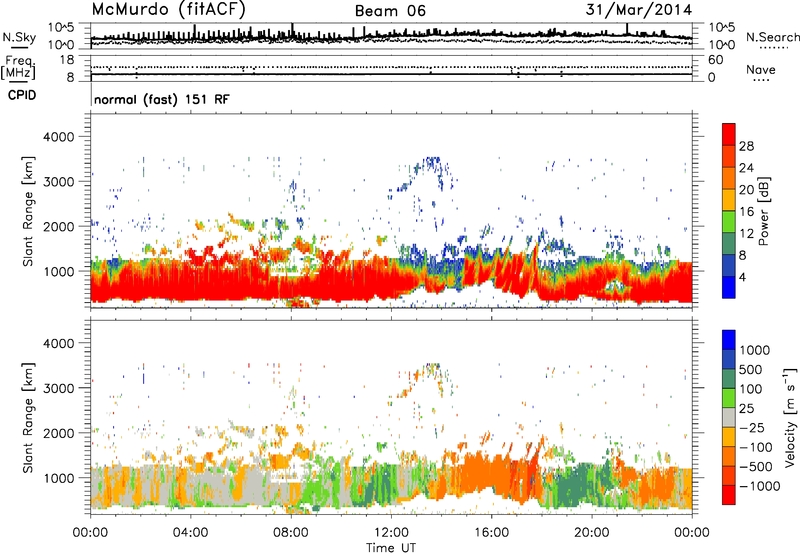The image size is (800, 554).
Task: Click the 'N.Search' legend label
Action: pos(773,37)
